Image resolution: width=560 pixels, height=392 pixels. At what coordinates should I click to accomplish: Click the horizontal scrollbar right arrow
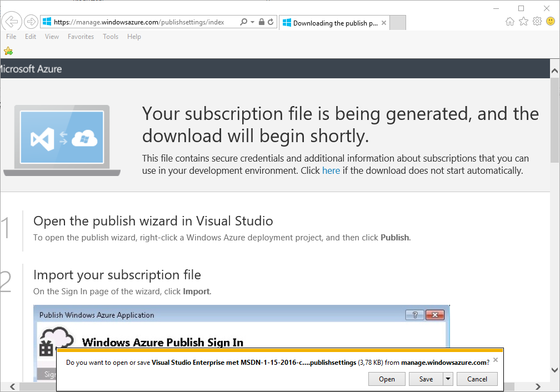click(538, 386)
